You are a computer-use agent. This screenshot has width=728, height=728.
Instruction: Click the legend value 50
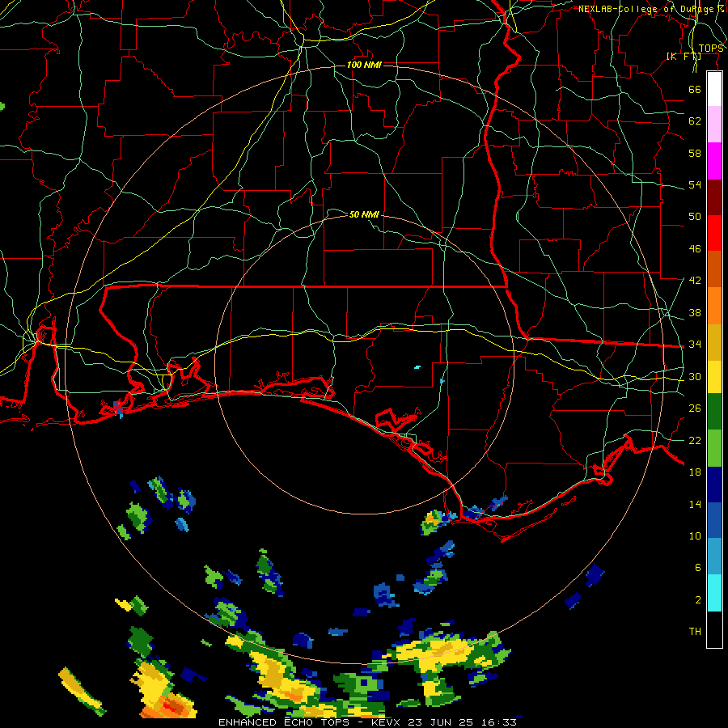(695, 217)
